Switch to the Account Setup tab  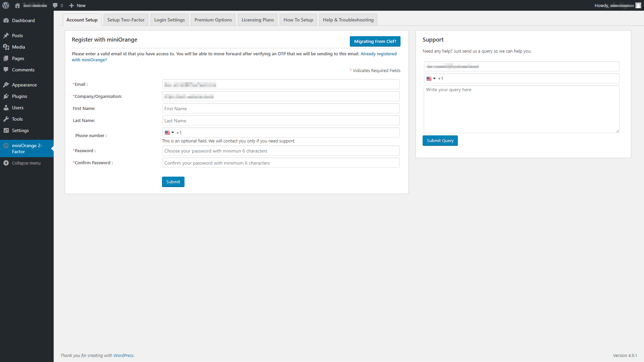tap(82, 20)
